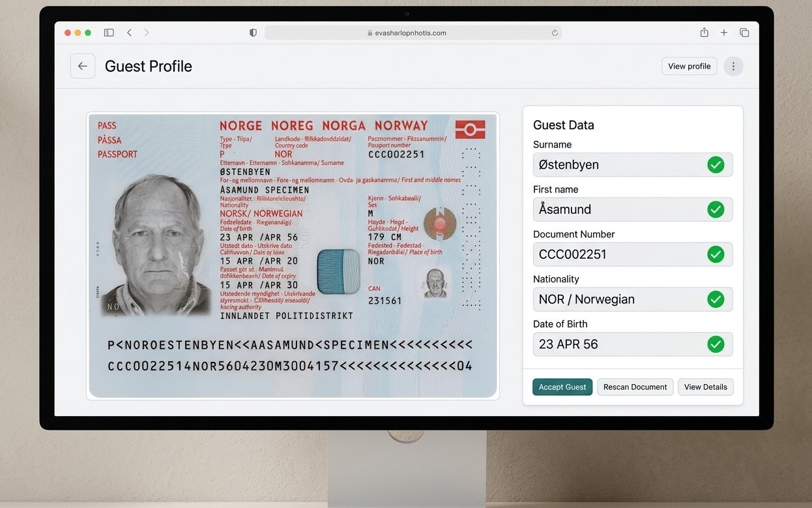Screen dimensions: 812x508
Task: Click the Nationality verified checkmark
Action: tap(716, 299)
